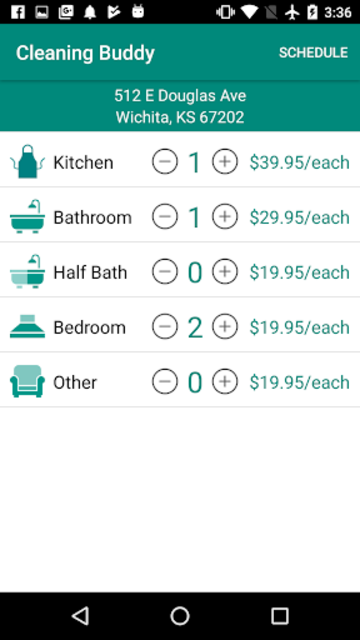Remove one Bathroom with minus button
This screenshot has width=360, height=640.
[x=165, y=216]
